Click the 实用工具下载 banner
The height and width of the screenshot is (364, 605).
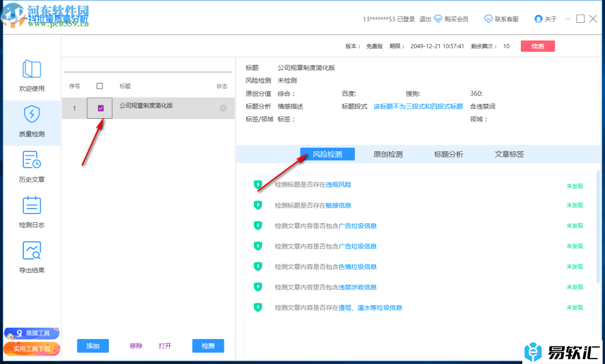click(32, 349)
